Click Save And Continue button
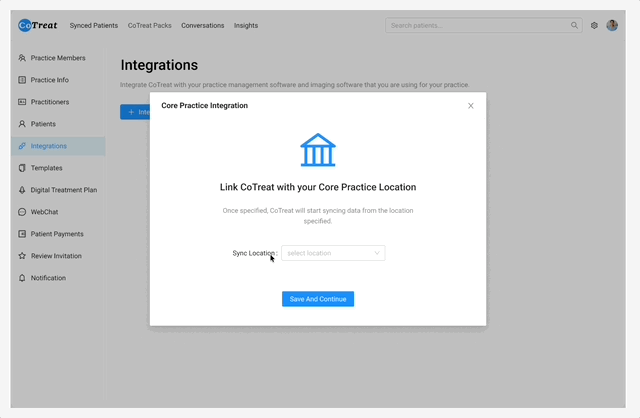The image size is (640, 418). click(318, 299)
